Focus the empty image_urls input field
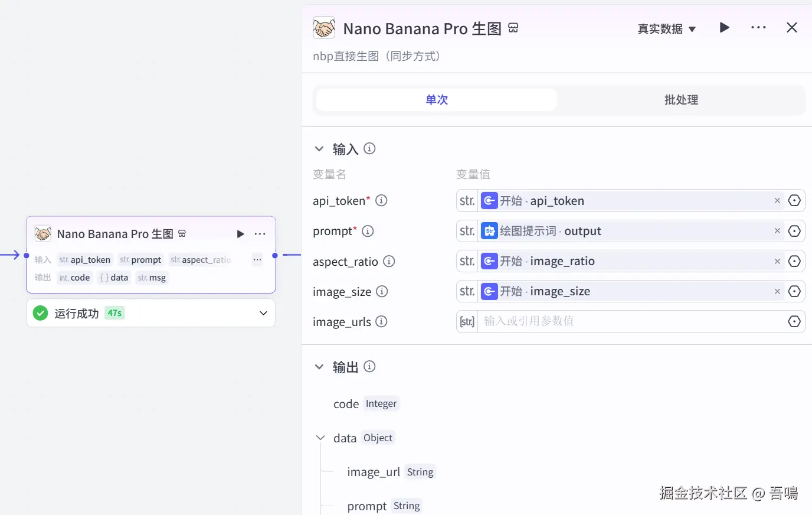This screenshot has height=515, width=812. click(631, 321)
